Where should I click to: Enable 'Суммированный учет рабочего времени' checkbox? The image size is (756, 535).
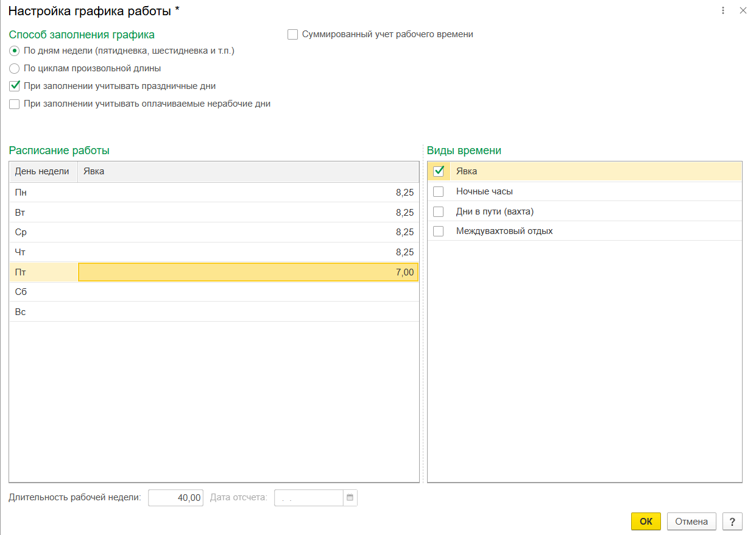(292, 35)
